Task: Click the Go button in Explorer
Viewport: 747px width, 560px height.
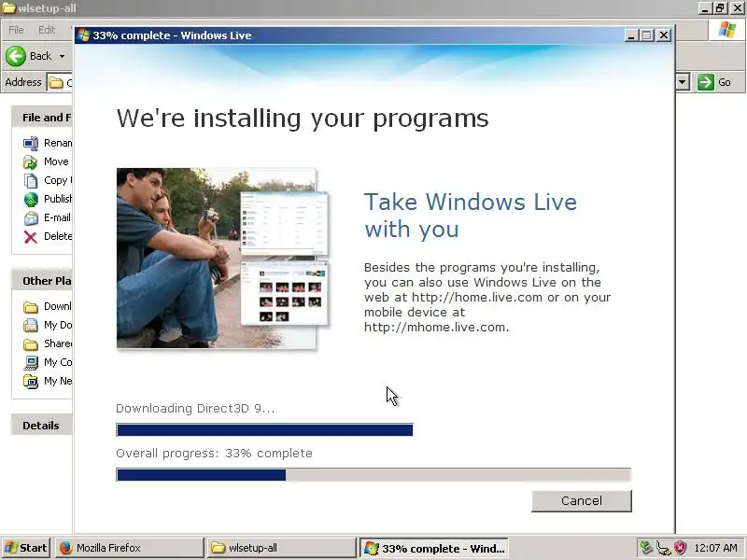Action: (x=714, y=82)
